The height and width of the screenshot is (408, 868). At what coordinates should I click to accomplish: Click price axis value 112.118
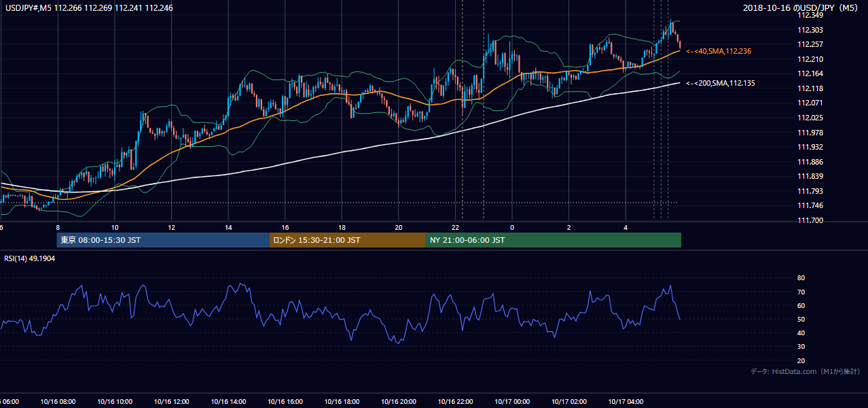point(810,88)
